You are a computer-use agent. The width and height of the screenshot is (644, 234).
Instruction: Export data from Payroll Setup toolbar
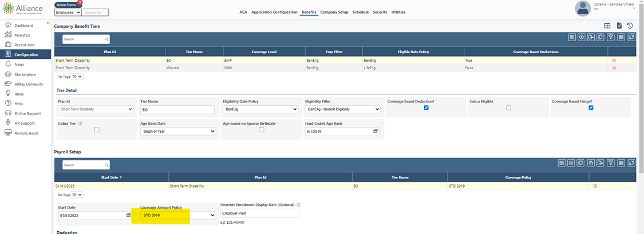point(600,163)
